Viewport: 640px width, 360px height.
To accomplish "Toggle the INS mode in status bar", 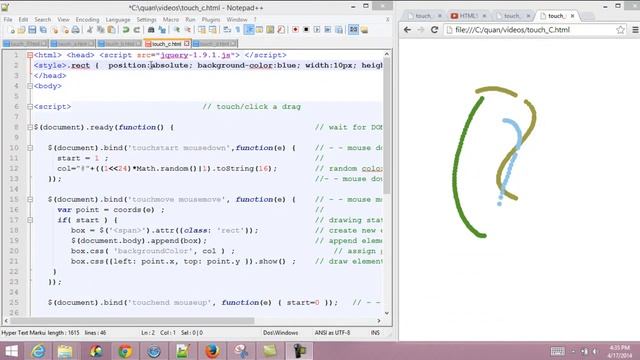I will coord(375,333).
